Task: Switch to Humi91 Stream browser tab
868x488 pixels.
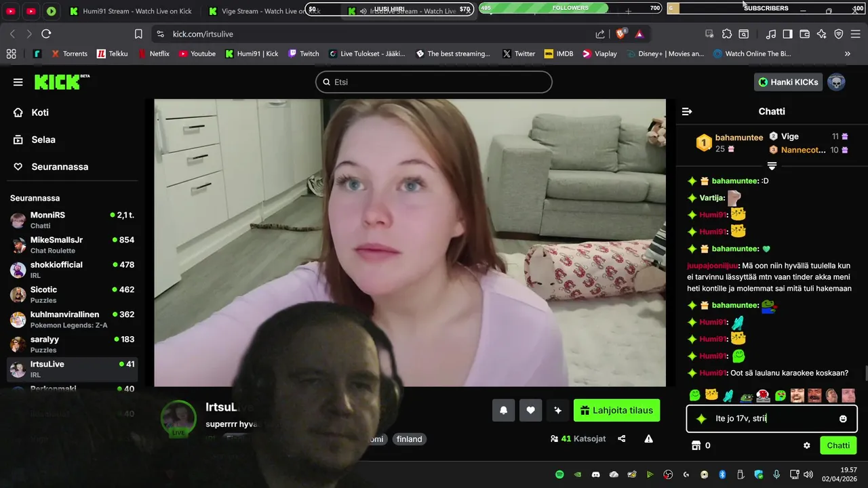Action: tap(132, 11)
